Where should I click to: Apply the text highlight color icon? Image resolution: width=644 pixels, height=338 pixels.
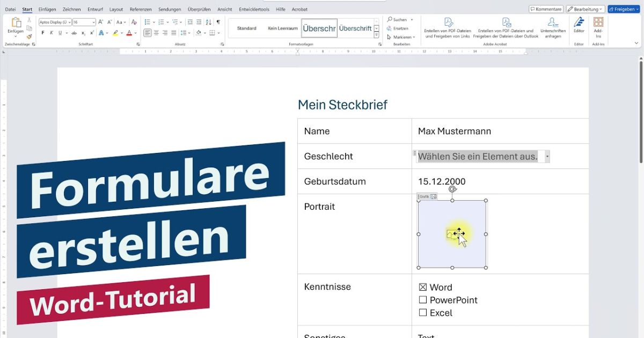[x=116, y=33]
